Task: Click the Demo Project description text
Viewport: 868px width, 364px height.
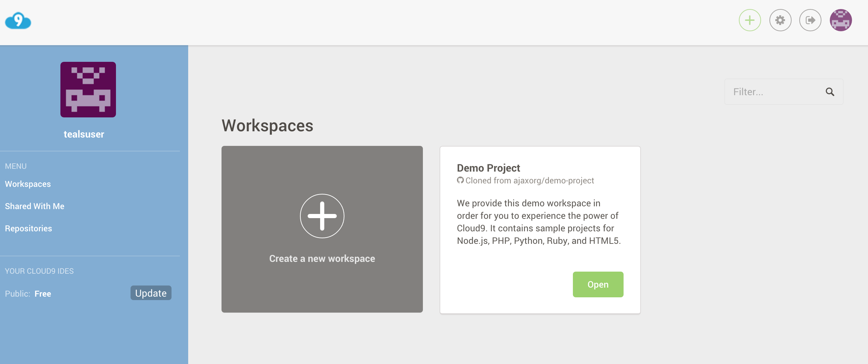Action: (x=539, y=222)
